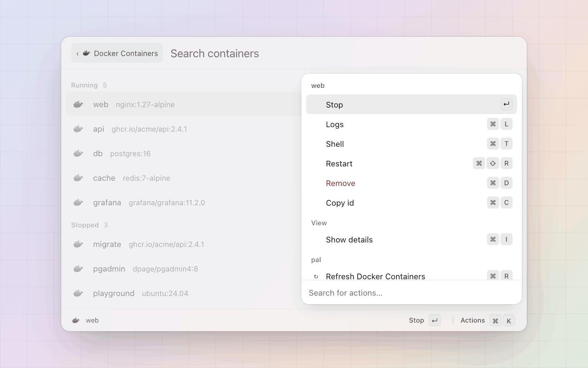Click the web label in footer bar
This screenshot has height=368, width=588.
[x=92, y=321]
